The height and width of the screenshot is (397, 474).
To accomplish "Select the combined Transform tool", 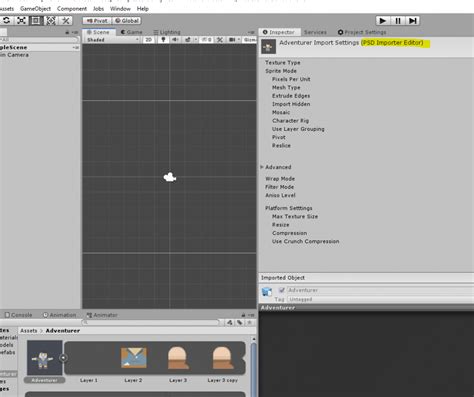I will pos(50,21).
